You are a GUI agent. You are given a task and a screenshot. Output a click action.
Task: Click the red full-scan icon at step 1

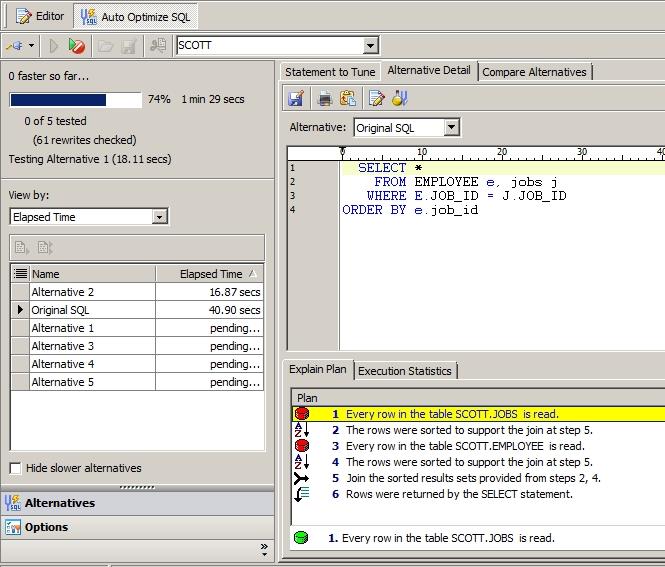[x=302, y=414]
